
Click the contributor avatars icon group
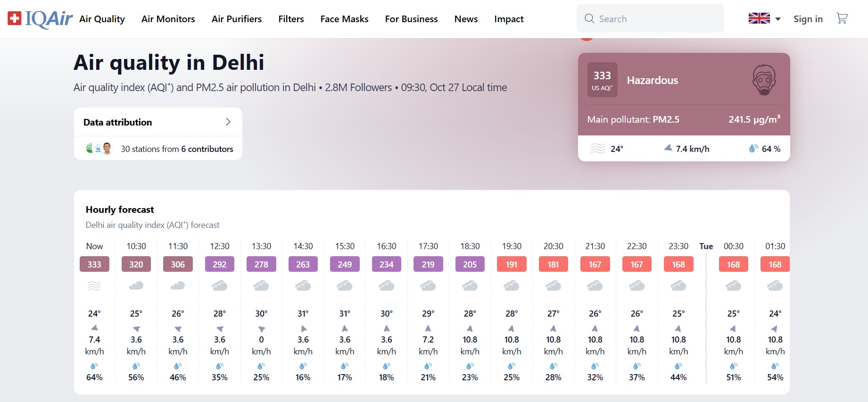pyautogui.click(x=99, y=149)
